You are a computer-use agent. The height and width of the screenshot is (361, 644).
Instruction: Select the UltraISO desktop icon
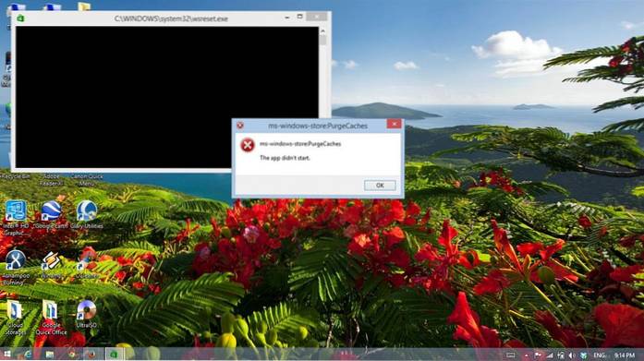point(87,314)
